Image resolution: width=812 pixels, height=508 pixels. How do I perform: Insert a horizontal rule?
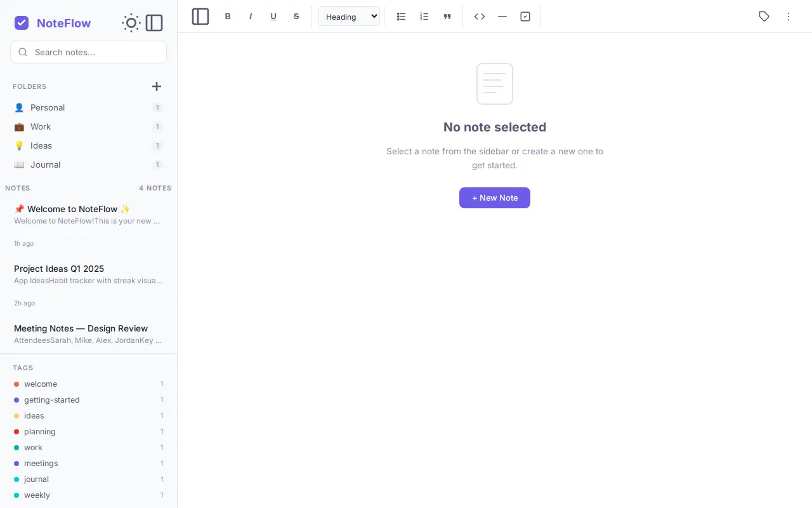pyautogui.click(x=502, y=17)
